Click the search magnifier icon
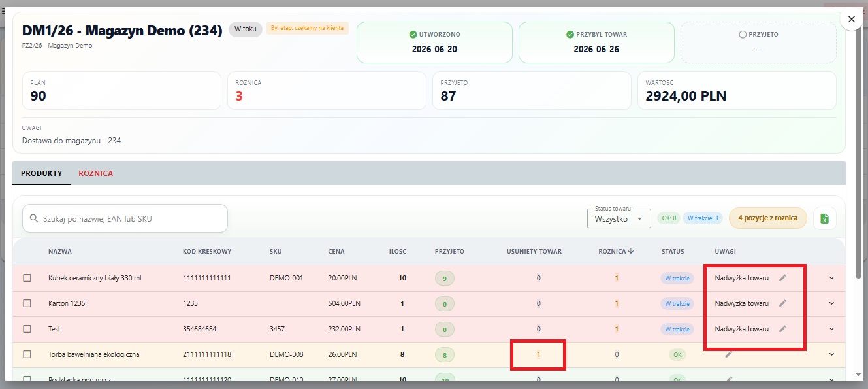Viewport: 868px width, 389px height. pos(34,219)
